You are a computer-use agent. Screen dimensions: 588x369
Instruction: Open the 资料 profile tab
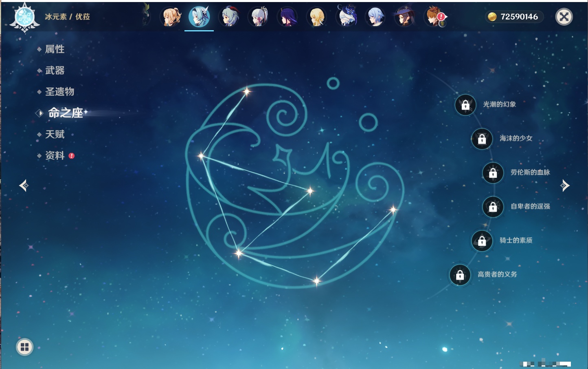click(x=55, y=156)
